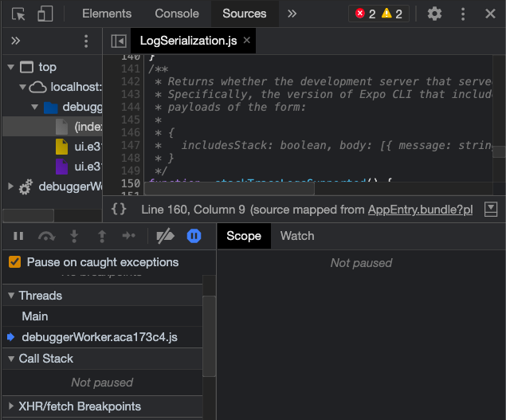Open the Elements panel tab
Screen dimensions: 506x420
107,14
